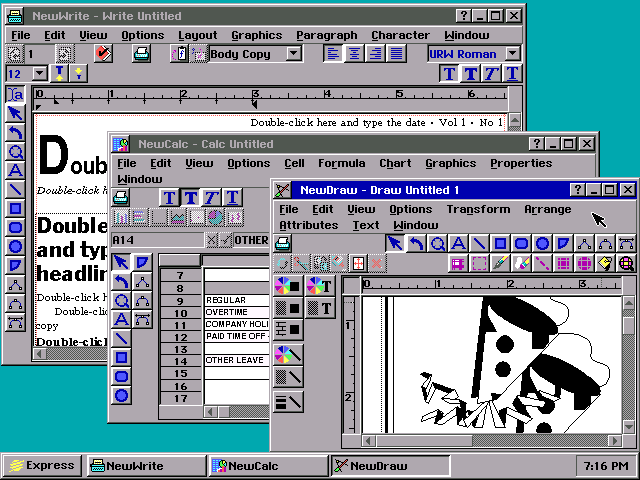Screen dimensions: 640x480
Task: Click the help question mark in NewDraw titlebar
Action: pyautogui.click(x=577, y=190)
